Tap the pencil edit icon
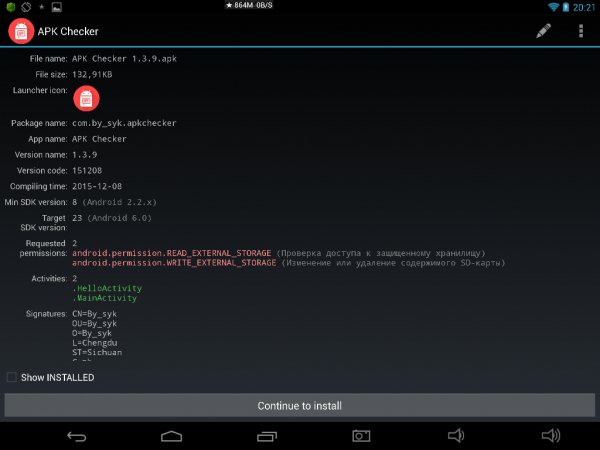 [543, 31]
